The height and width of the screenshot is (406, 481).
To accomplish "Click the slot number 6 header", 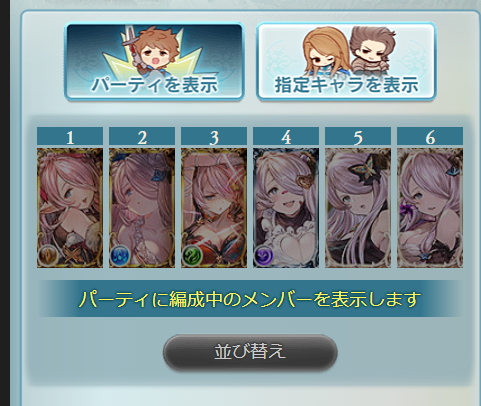I will coord(430,136).
